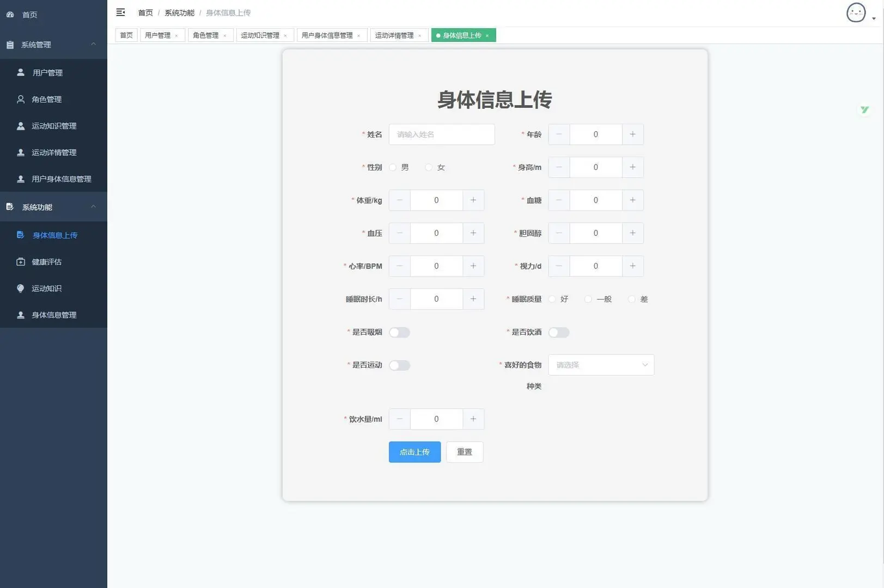Click the sidebar collapse hamburger icon
Viewport: 884px width, 588px height.
coord(120,12)
